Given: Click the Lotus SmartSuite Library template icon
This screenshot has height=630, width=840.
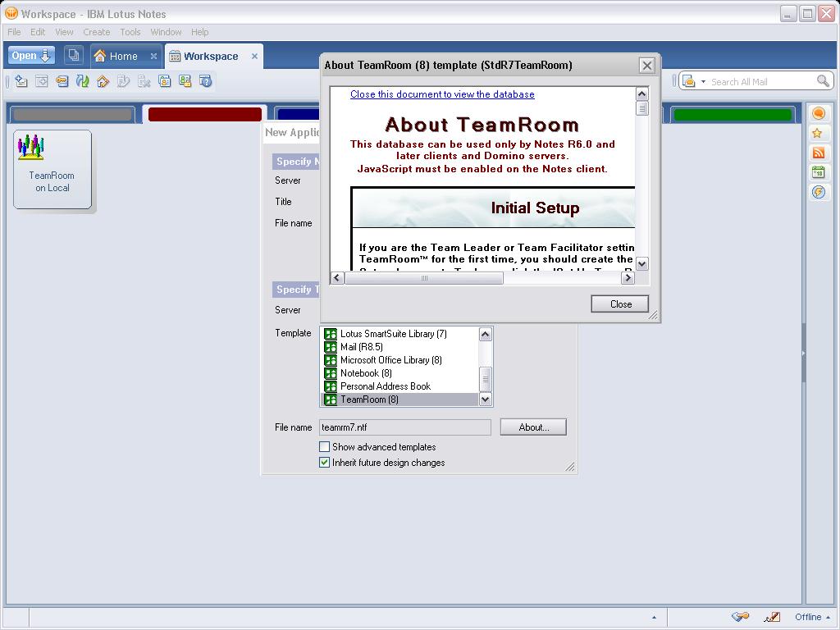Looking at the screenshot, I should (331, 334).
